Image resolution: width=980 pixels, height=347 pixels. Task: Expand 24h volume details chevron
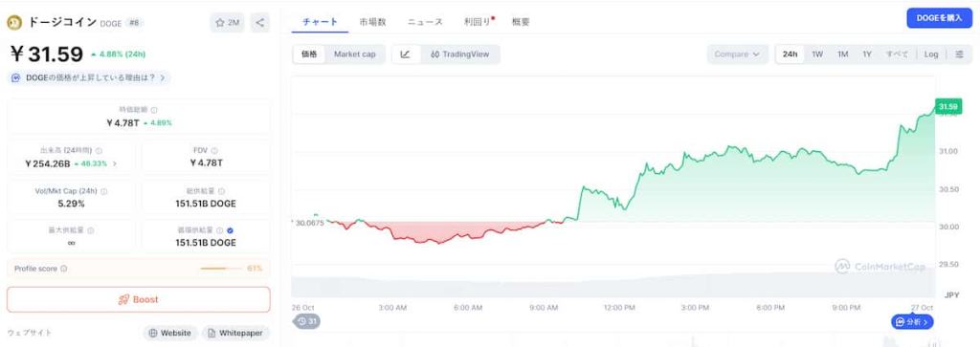pyautogui.click(x=115, y=163)
